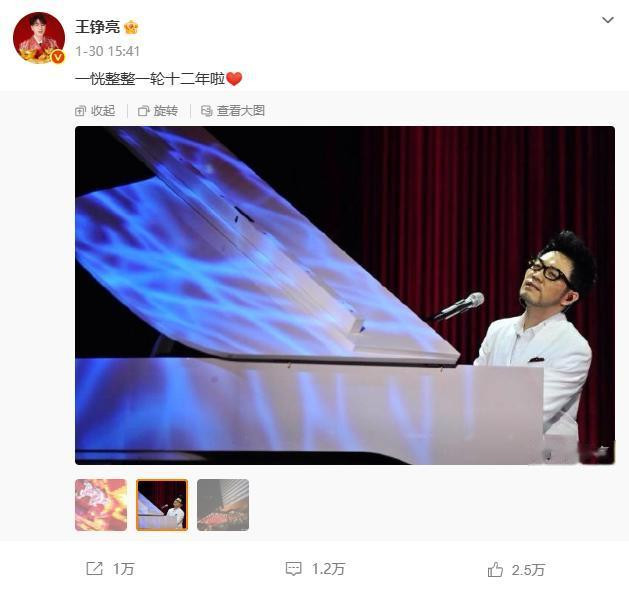Image resolution: width=629 pixels, height=589 pixels.
Task: Select the picture icon beside 查看大图
Action: tap(206, 111)
